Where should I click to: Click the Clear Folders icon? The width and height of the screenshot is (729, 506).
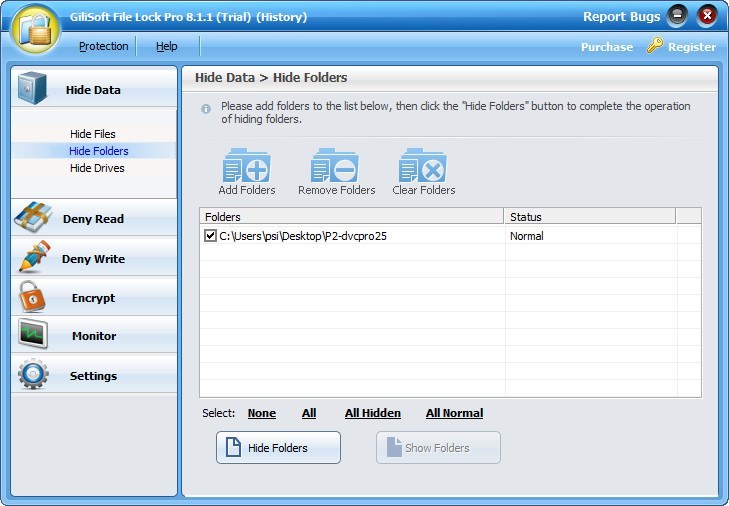click(x=423, y=165)
